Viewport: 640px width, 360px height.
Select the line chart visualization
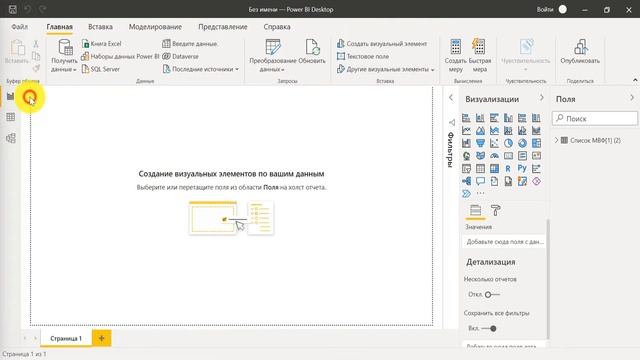[x=466, y=131]
